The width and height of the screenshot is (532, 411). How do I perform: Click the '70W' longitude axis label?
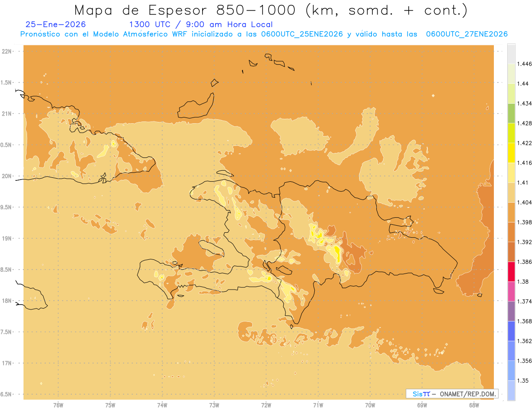[x=370, y=405]
